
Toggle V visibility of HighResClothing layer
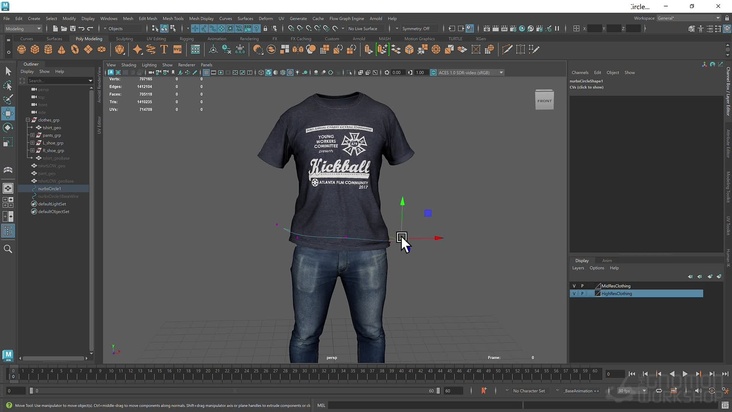click(x=574, y=293)
